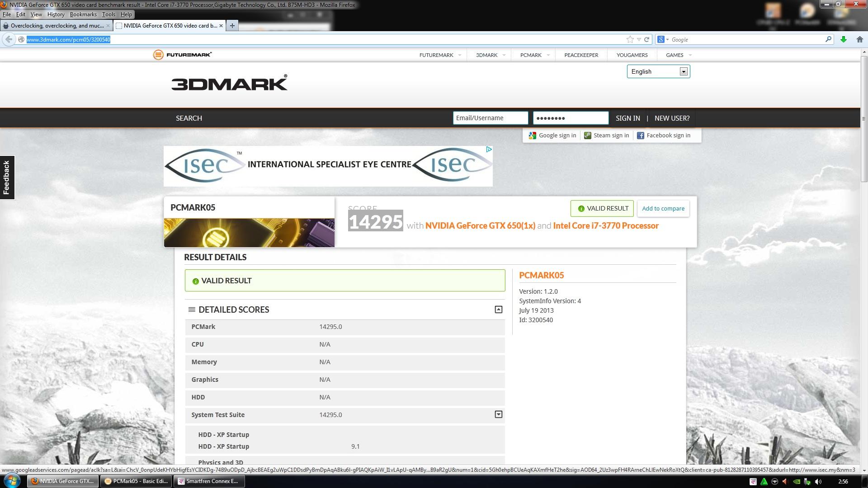Collapse the System Test Suite row

click(x=498, y=414)
